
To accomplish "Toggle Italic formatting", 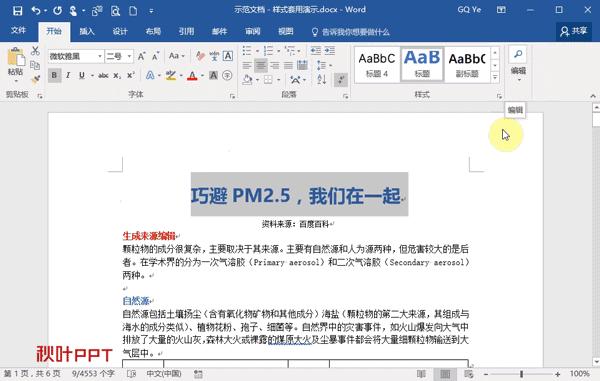I will pos(68,75).
